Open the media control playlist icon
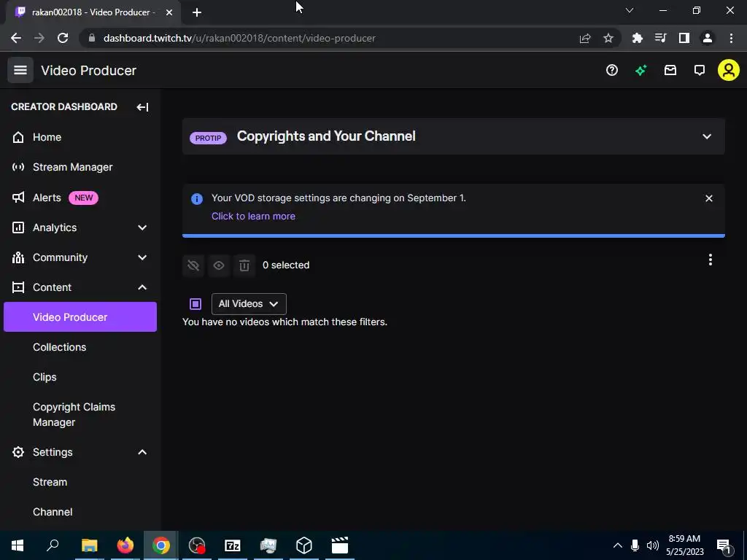The height and width of the screenshot is (560, 747). [660, 38]
